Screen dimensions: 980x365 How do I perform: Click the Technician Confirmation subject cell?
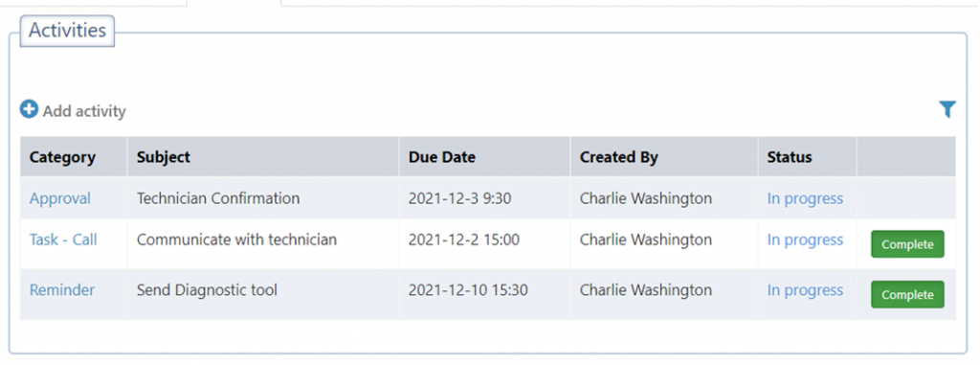coord(263,198)
